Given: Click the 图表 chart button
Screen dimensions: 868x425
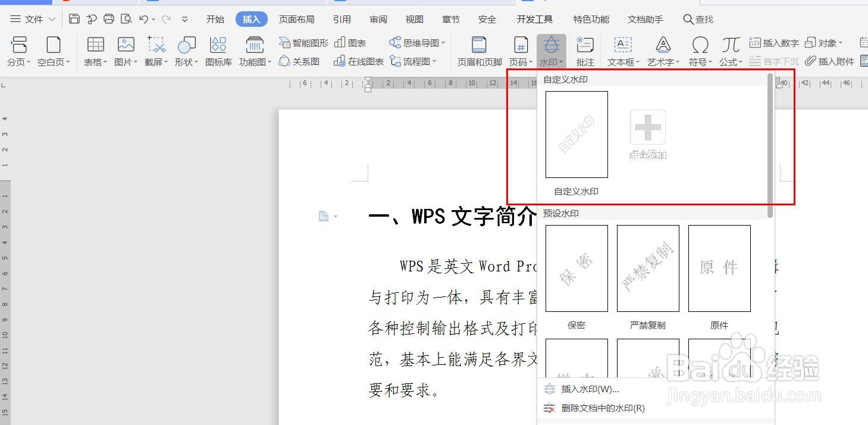Looking at the screenshot, I should [350, 43].
